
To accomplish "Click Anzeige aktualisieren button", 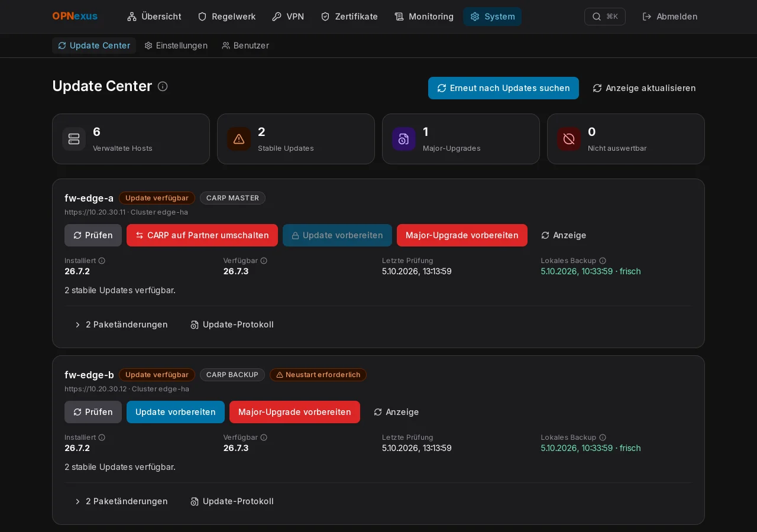I will (x=644, y=88).
